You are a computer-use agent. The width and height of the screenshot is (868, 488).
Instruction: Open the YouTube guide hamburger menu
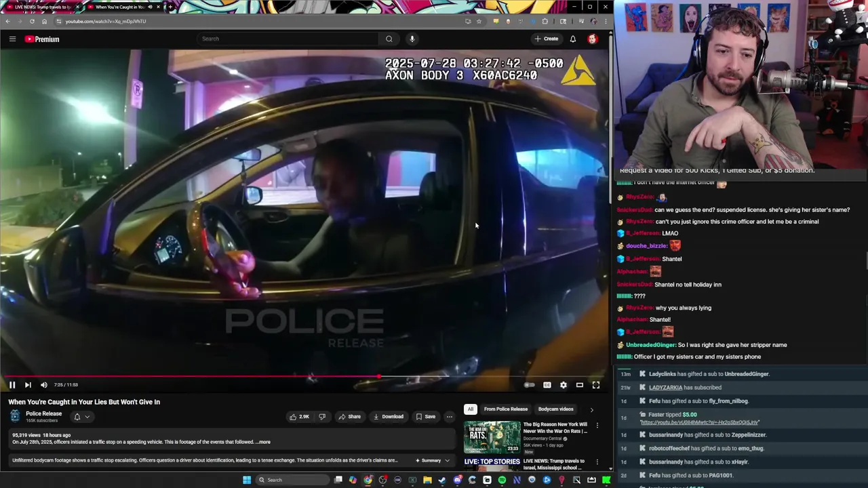pos(12,39)
